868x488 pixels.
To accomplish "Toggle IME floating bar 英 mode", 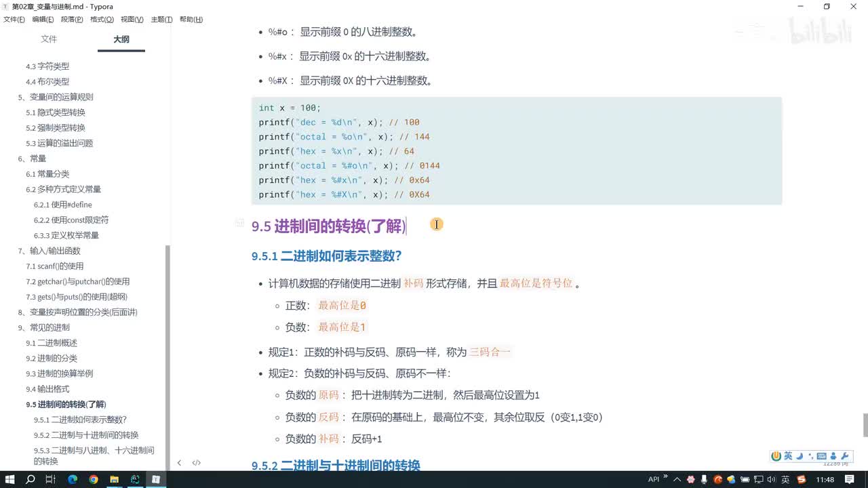I will tap(788, 456).
